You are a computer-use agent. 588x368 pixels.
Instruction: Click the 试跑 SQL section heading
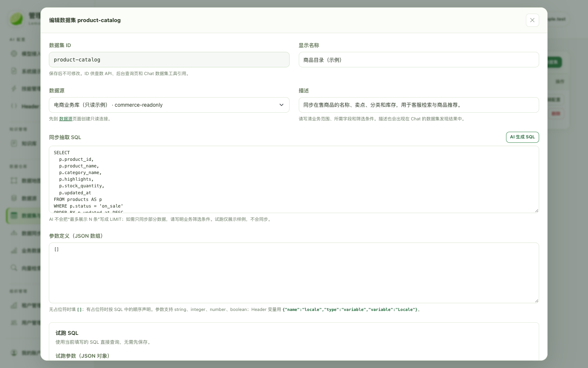click(67, 333)
